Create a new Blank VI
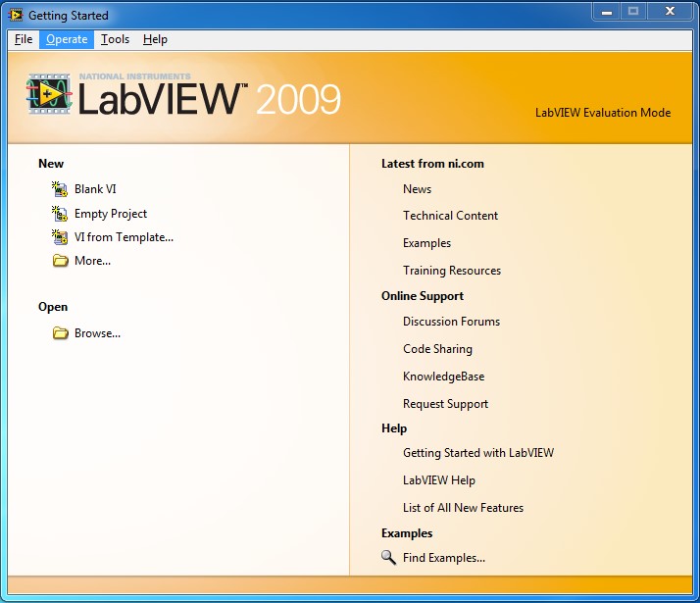 click(x=95, y=189)
